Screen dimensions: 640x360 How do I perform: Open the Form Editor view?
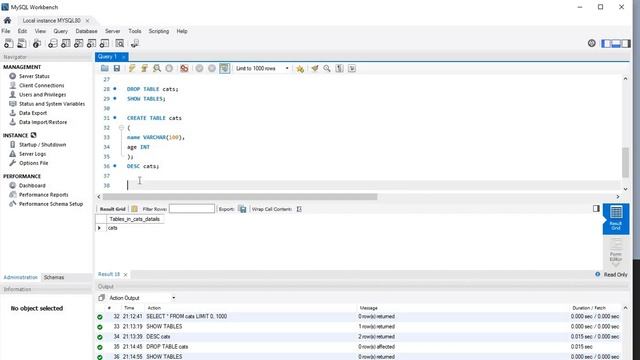click(616, 251)
